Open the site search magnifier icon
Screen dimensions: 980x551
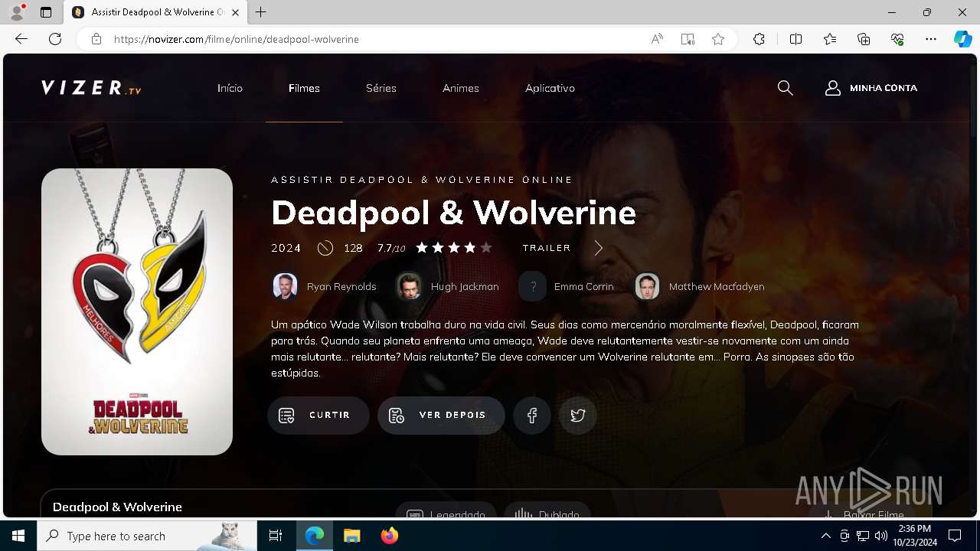(785, 88)
